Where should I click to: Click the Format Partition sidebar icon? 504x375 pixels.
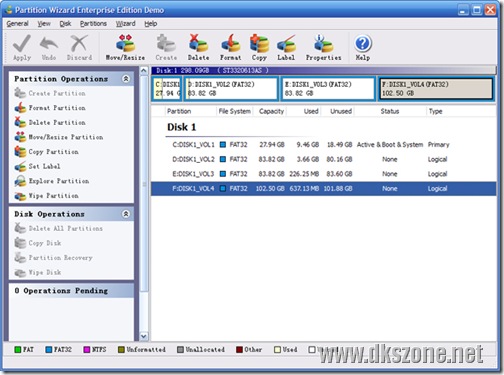20,108
